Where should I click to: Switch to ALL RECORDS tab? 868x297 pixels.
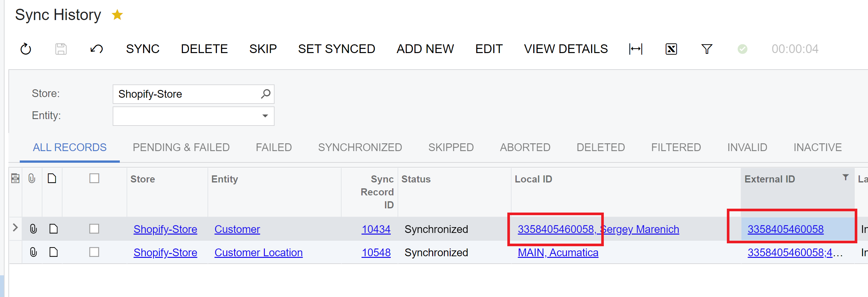pos(70,148)
